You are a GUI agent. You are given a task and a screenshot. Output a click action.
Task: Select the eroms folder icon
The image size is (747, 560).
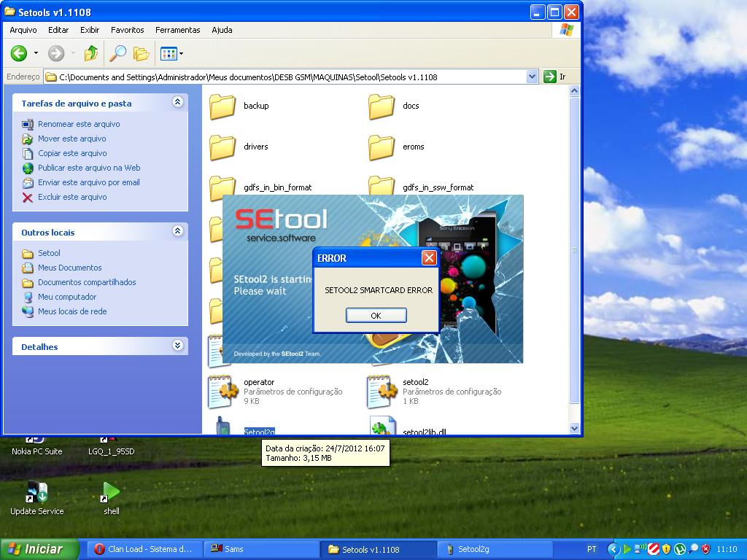coord(382,147)
